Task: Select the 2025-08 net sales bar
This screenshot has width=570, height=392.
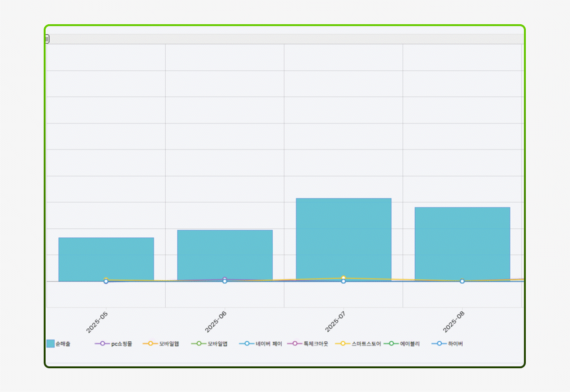Action: pos(462,242)
